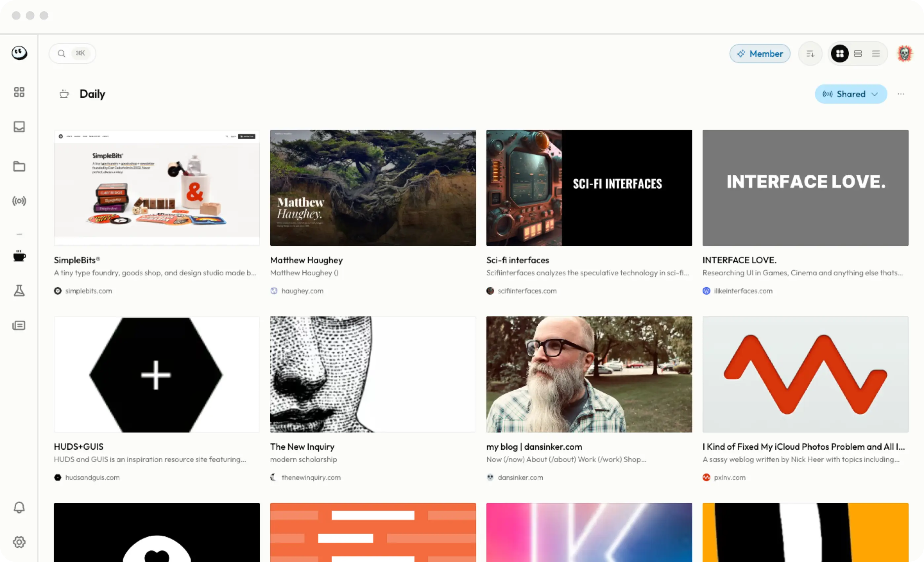Open The New Inquiry engraved face thumbnail
Screen dimensions: 924x562
point(373,374)
